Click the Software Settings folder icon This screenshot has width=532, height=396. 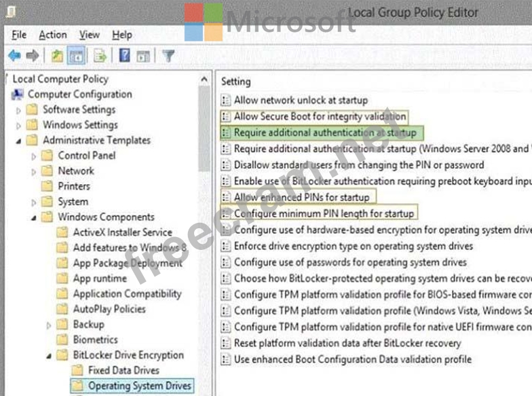click(32, 109)
